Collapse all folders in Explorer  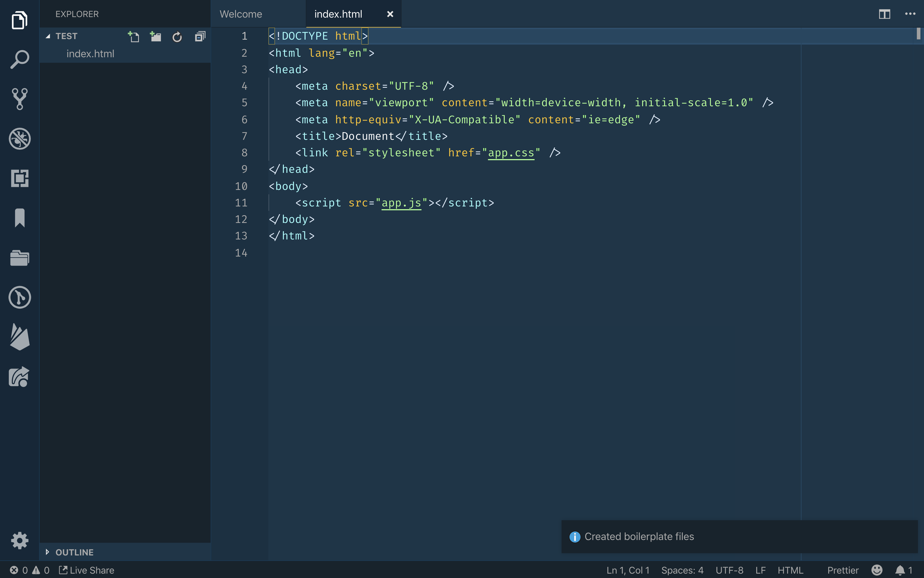200,37
